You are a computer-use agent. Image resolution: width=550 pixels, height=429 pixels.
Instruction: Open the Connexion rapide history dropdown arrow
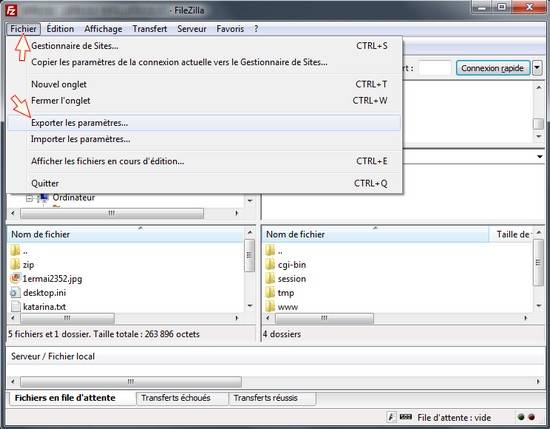537,68
